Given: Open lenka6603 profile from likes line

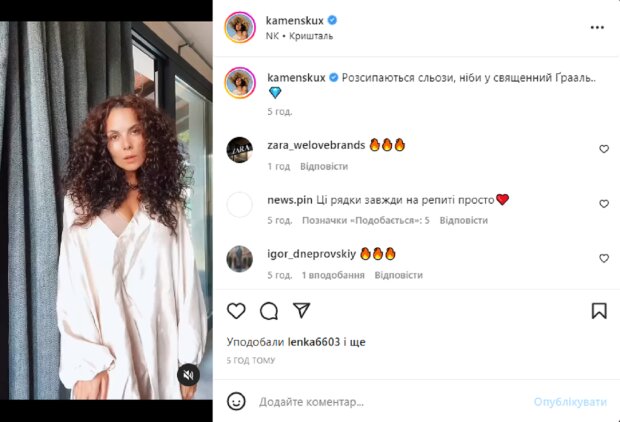Looking at the screenshot, I should click(x=312, y=342).
